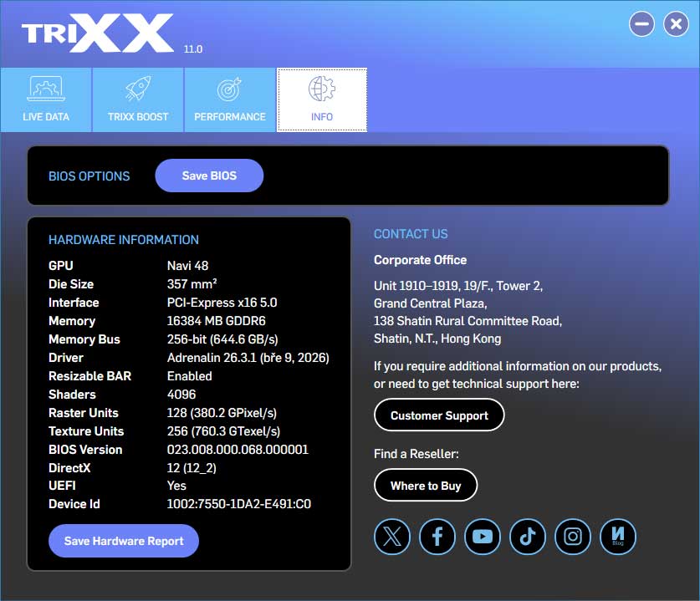Open the INFO tab
The image size is (700, 601).
tap(321, 99)
